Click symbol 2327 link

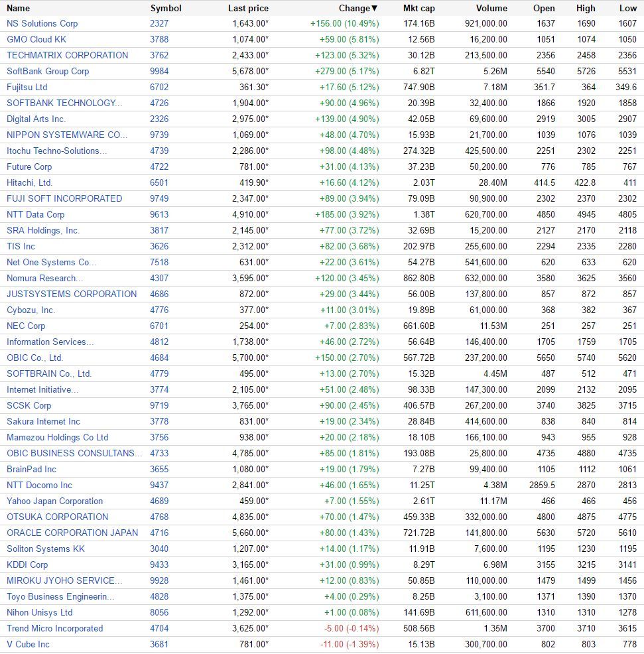(159, 24)
